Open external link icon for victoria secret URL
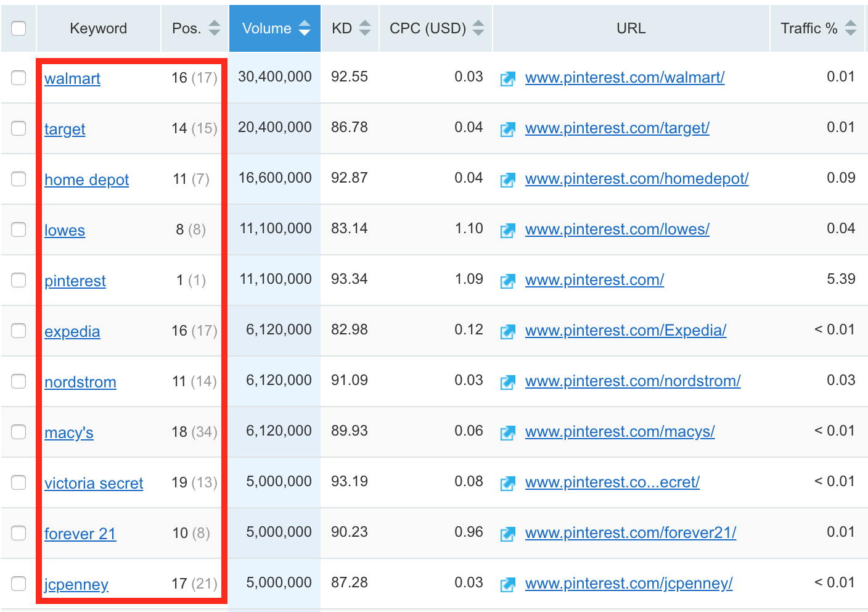Viewport: 868px width, 612px height. [507, 484]
